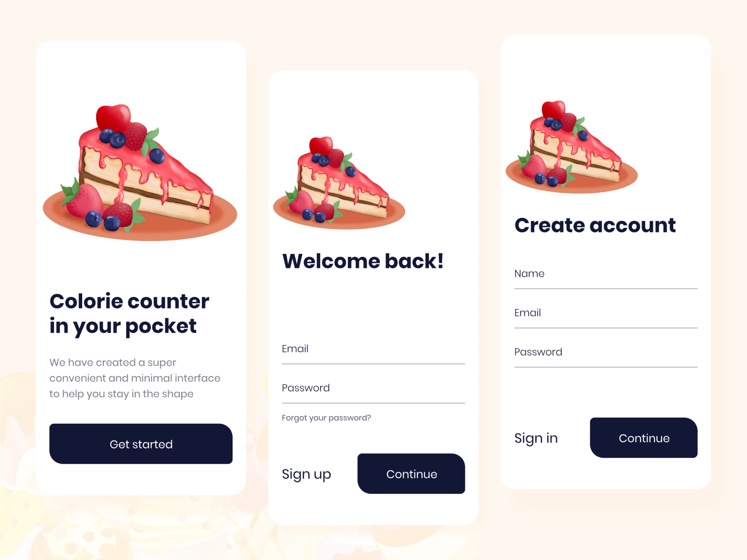Click the onboarding description paragraph text
The height and width of the screenshot is (560, 747).
tap(135, 378)
